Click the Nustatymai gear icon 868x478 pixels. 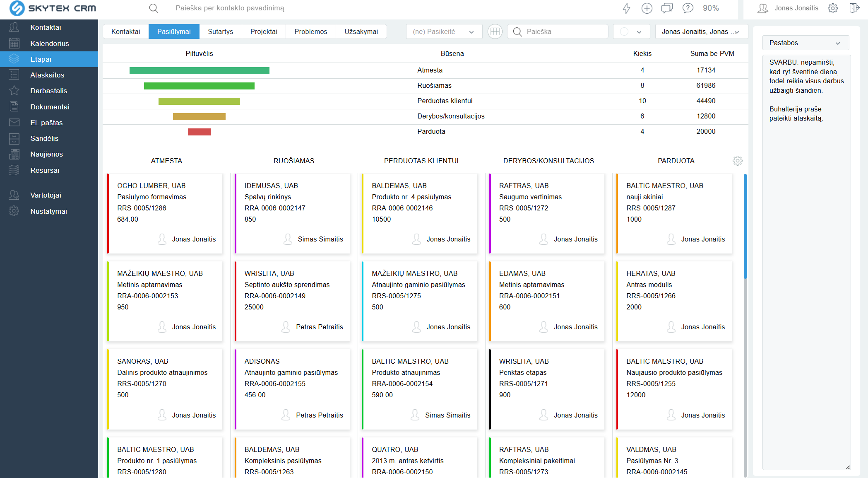coord(14,211)
